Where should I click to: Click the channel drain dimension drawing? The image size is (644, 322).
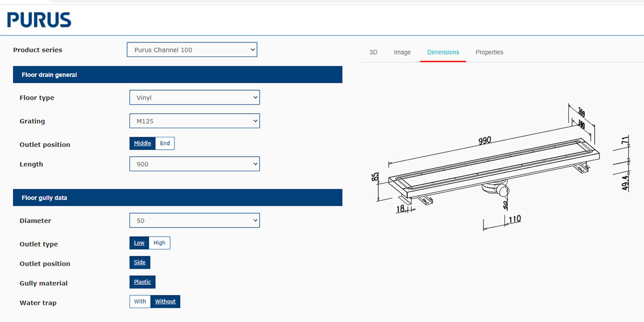(501, 166)
